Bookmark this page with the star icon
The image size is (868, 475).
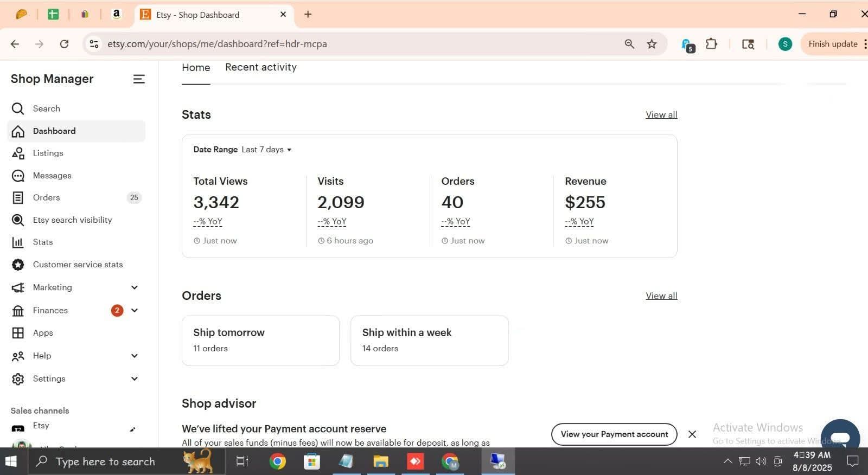[x=652, y=44]
